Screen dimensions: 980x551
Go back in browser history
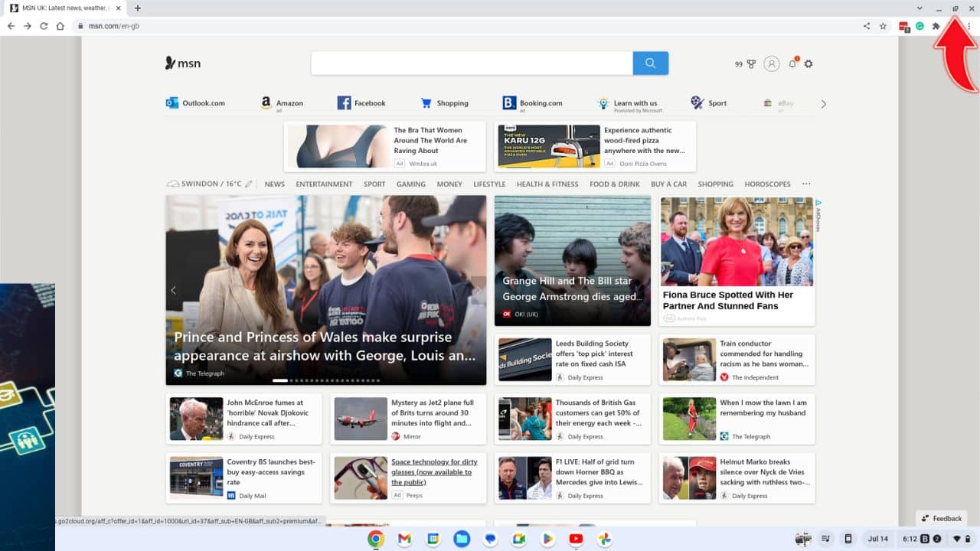click(11, 26)
